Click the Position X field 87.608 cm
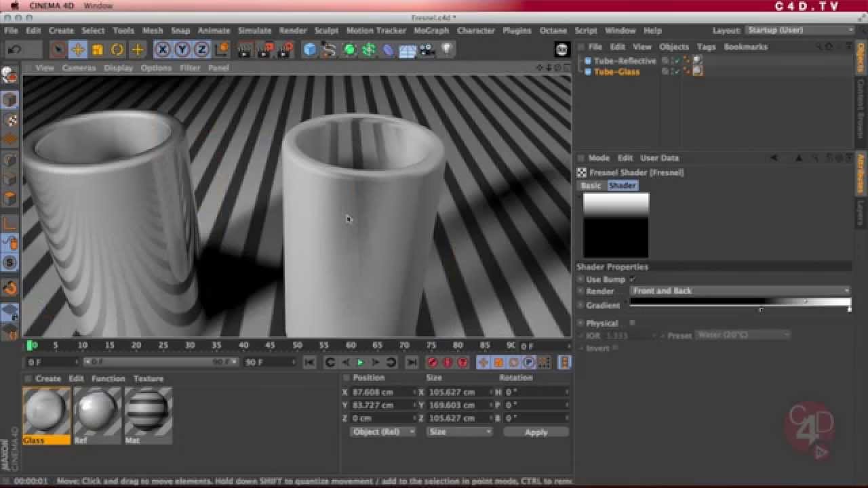The height and width of the screenshot is (488, 868). 382,392
